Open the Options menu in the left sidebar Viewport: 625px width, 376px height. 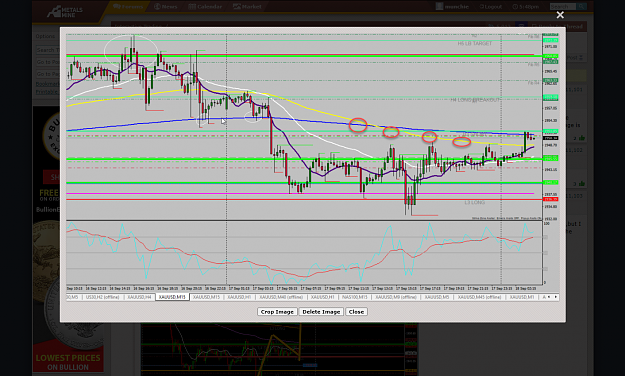click(x=45, y=36)
